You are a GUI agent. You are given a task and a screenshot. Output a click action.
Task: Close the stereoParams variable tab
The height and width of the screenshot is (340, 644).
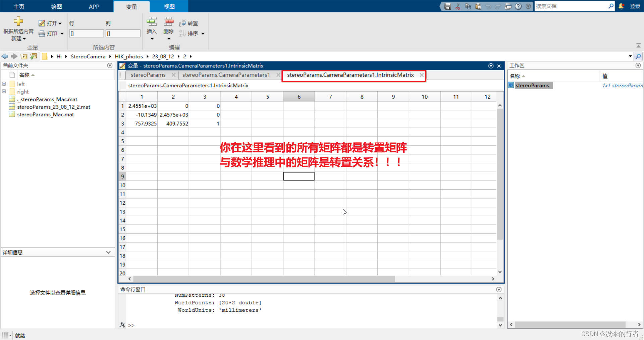pos(173,75)
